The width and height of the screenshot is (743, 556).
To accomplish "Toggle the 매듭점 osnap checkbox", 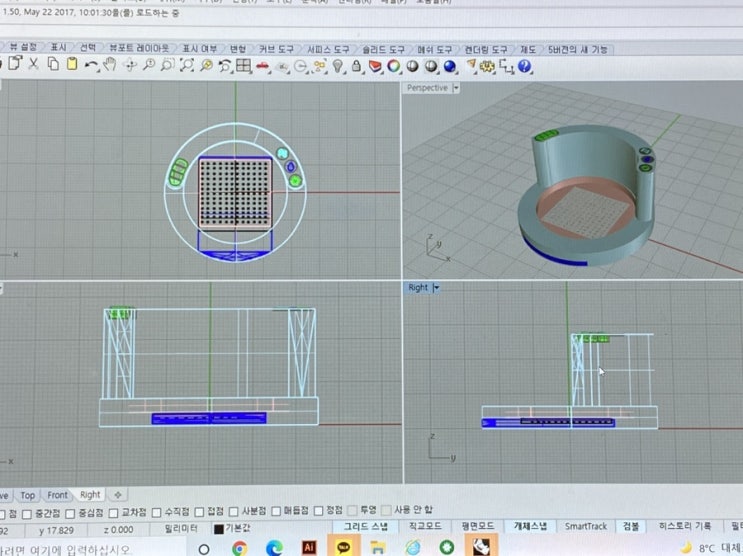I will click(276, 511).
